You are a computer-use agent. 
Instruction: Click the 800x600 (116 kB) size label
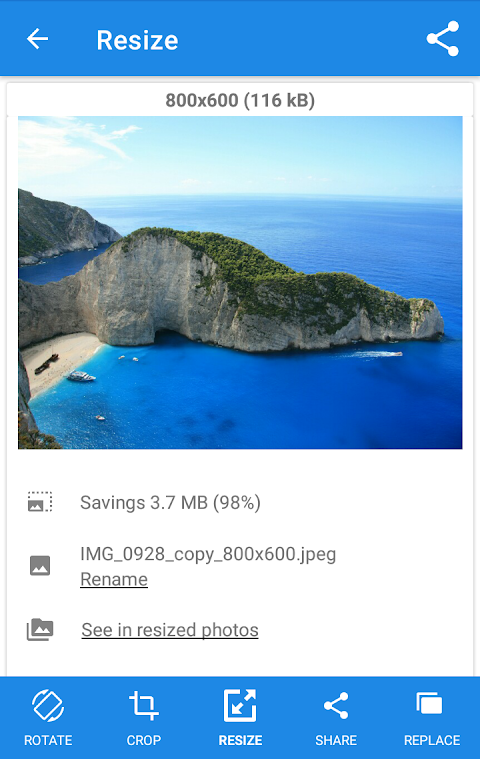coord(240,100)
